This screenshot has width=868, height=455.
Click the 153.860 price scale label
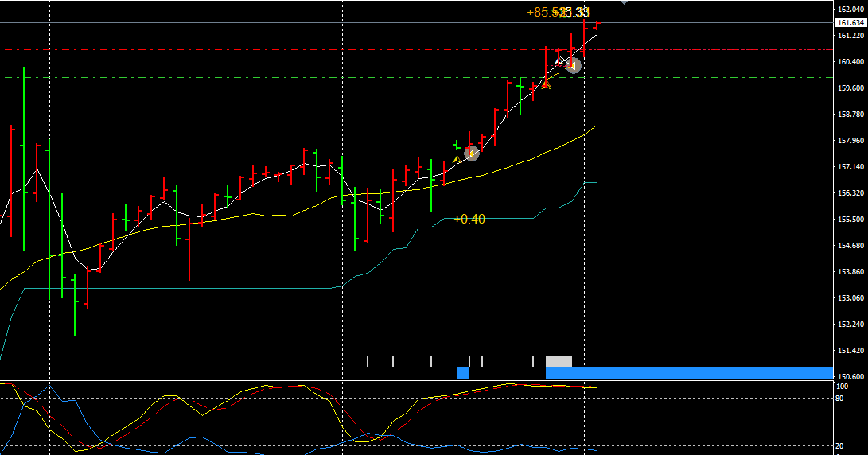pyautogui.click(x=850, y=272)
